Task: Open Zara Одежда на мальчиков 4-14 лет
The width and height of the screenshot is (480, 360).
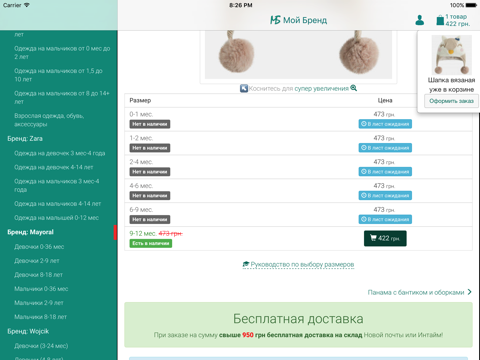Action: pos(57,204)
